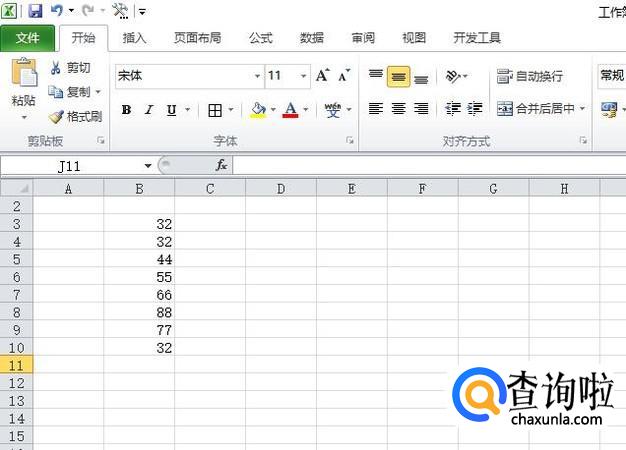Click the Redo arrow icon

tap(88, 11)
